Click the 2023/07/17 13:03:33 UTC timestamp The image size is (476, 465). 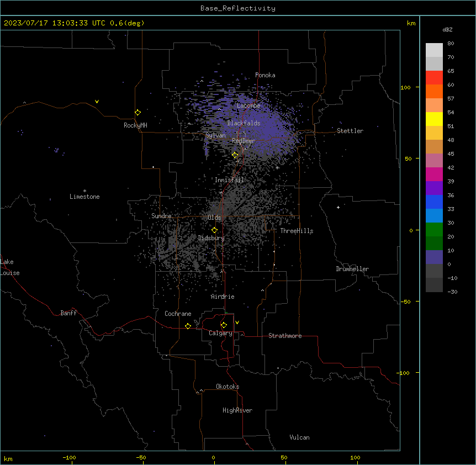tap(55, 23)
